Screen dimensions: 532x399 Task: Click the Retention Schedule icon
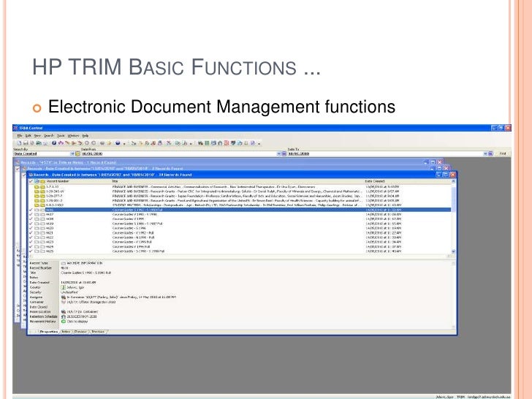pos(64,316)
